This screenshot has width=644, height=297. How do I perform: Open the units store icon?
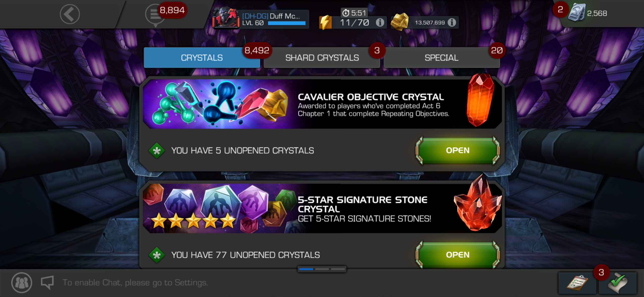577,13
